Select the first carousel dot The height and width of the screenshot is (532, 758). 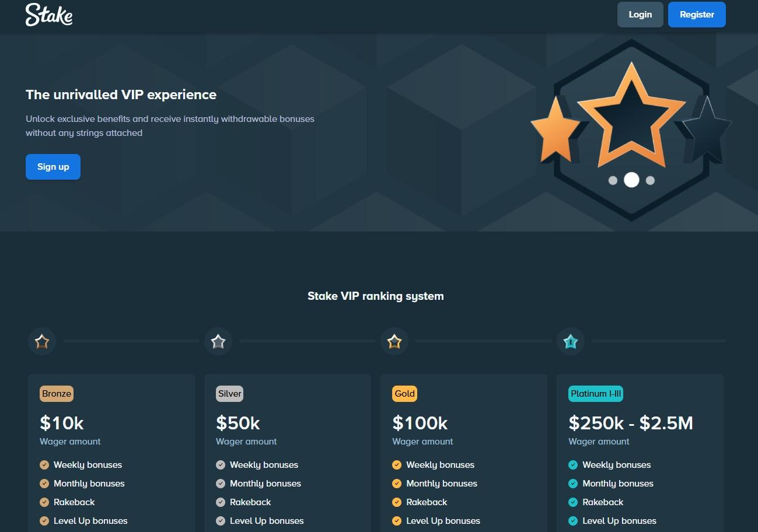coord(613,180)
